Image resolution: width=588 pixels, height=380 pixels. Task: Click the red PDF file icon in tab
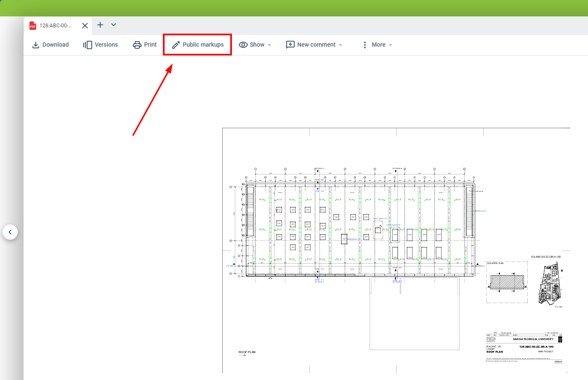33,26
